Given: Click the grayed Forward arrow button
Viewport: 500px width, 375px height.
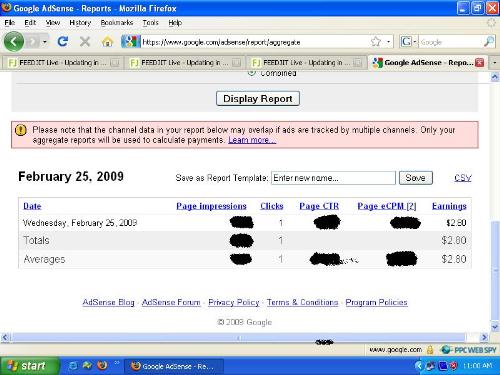Looking at the screenshot, I should 33,42.
